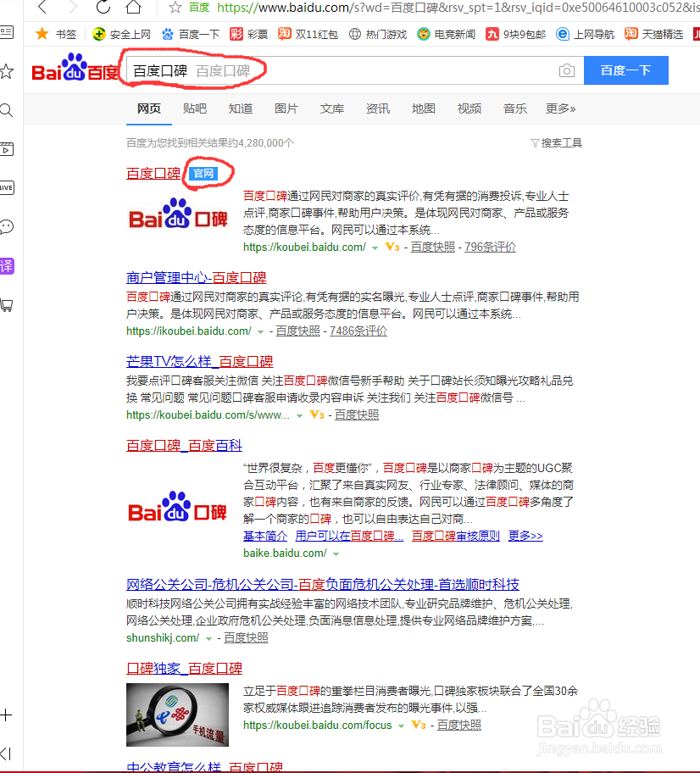Open the sidebar chat bubble icon

tap(7, 227)
